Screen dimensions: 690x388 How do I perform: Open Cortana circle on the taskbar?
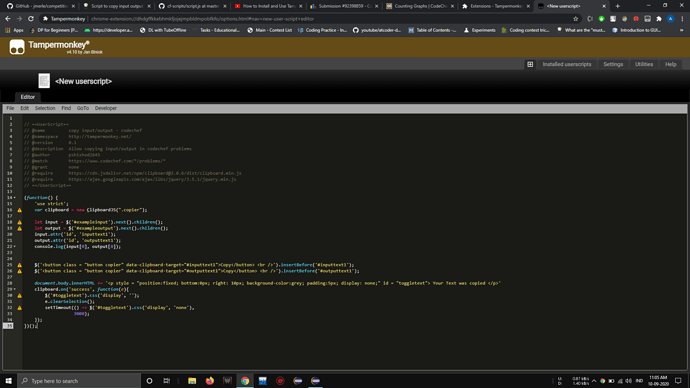coord(149,381)
